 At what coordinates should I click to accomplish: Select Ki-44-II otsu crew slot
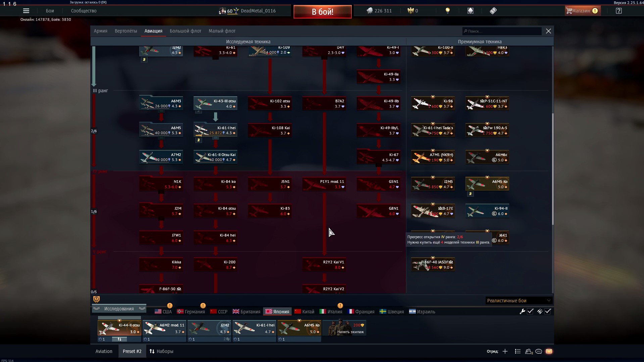119,328
